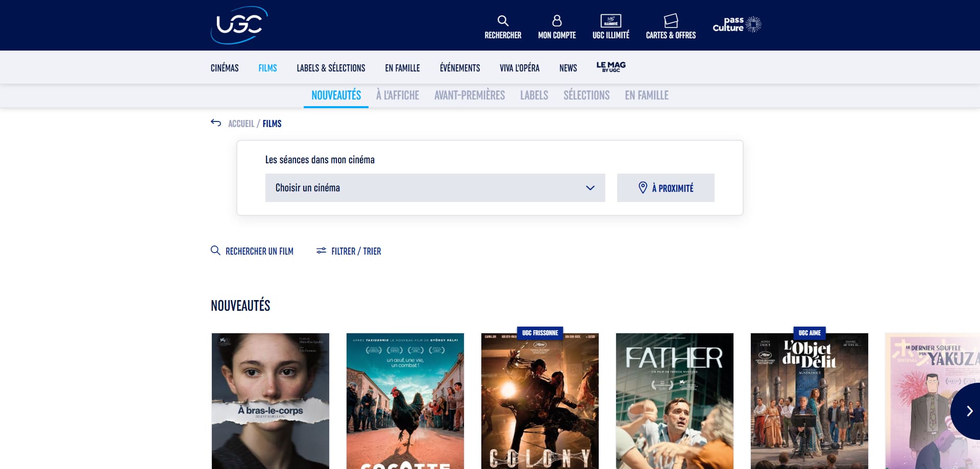Click the location pin icon in À Proximité
Screen dimensions: 980x469
(x=643, y=188)
